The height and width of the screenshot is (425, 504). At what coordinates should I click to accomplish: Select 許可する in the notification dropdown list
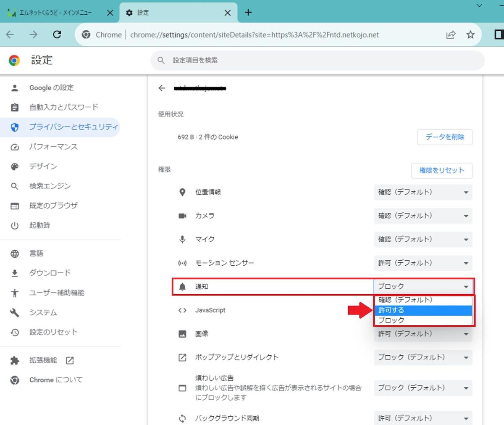coord(423,310)
